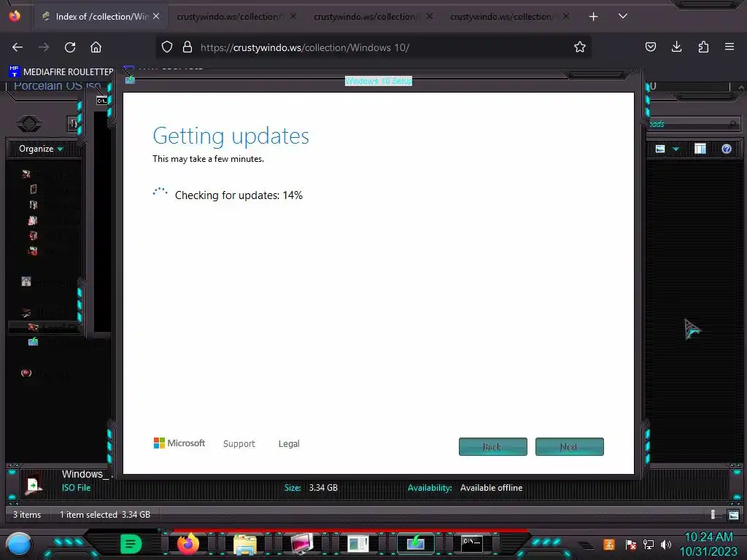This screenshot has width=747, height=560.
Task: Open the Firefox hamburger application menu
Action: click(x=729, y=47)
